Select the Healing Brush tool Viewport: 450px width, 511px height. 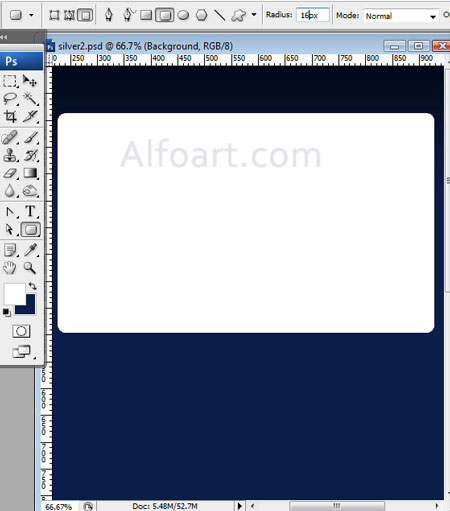[10, 137]
